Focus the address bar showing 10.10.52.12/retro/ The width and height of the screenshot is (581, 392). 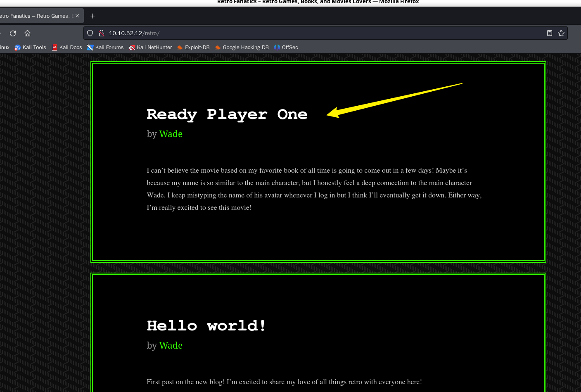click(326, 33)
